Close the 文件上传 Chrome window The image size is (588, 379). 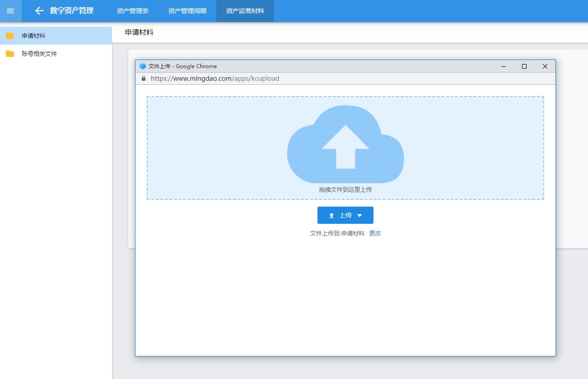pyautogui.click(x=545, y=66)
